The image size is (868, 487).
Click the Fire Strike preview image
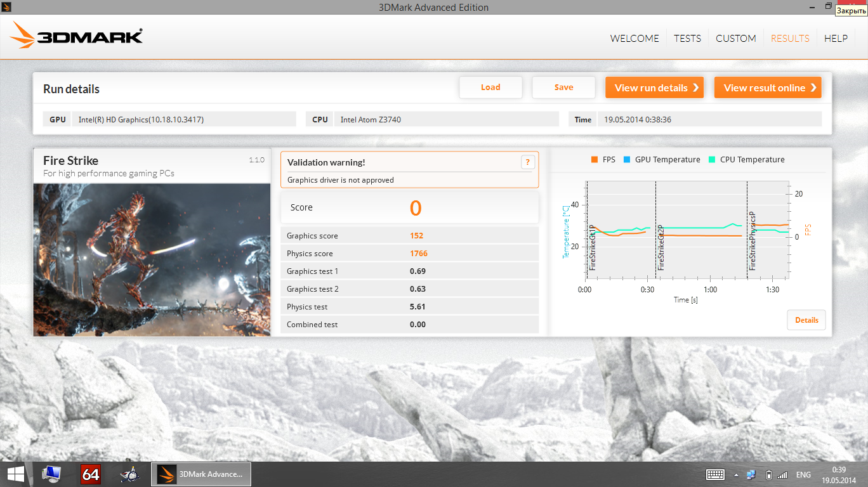point(152,259)
